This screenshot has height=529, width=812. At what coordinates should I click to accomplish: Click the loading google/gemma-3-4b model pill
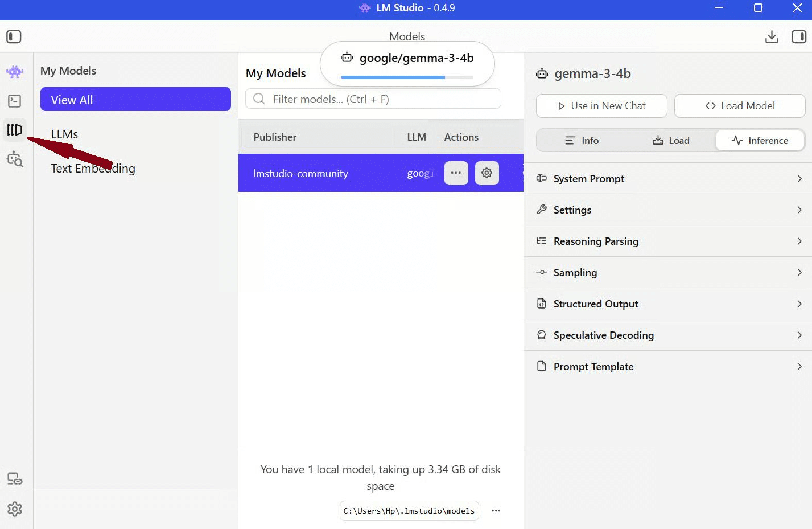(x=407, y=64)
